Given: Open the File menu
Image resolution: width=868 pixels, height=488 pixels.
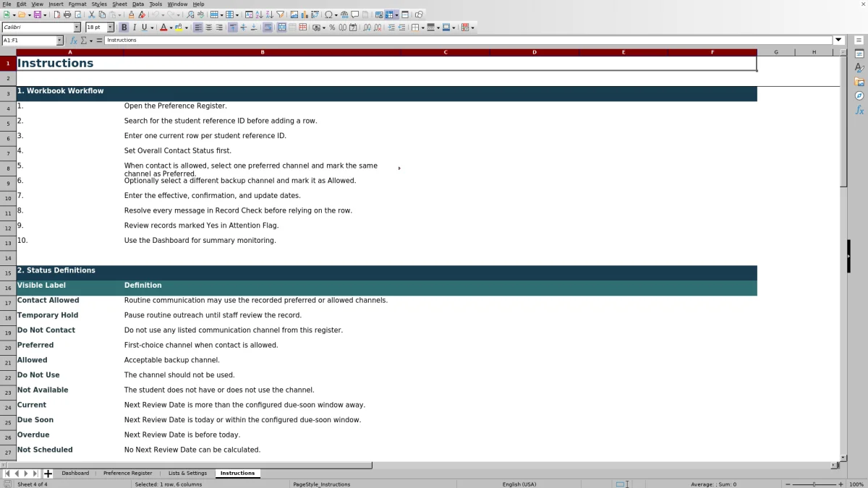Looking at the screenshot, I should tap(7, 4).
